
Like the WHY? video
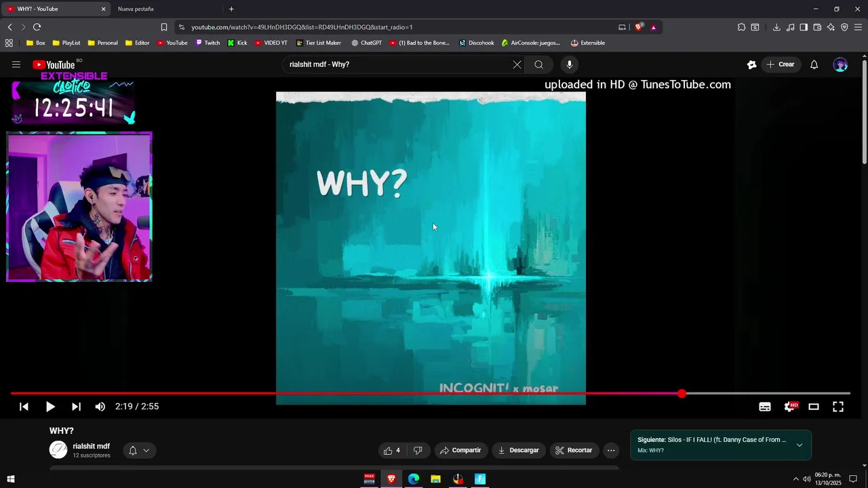pyautogui.click(x=392, y=450)
